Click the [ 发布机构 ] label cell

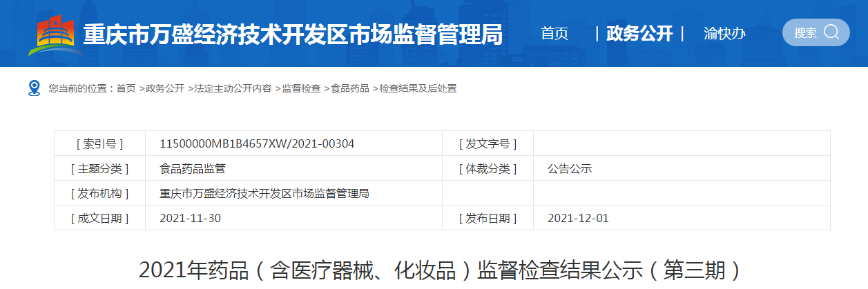pyautogui.click(x=99, y=193)
